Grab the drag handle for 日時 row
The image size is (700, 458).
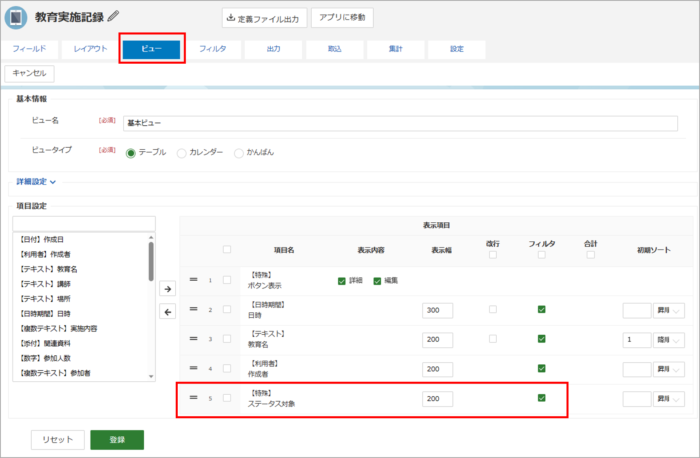pyautogui.click(x=193, y=309)
